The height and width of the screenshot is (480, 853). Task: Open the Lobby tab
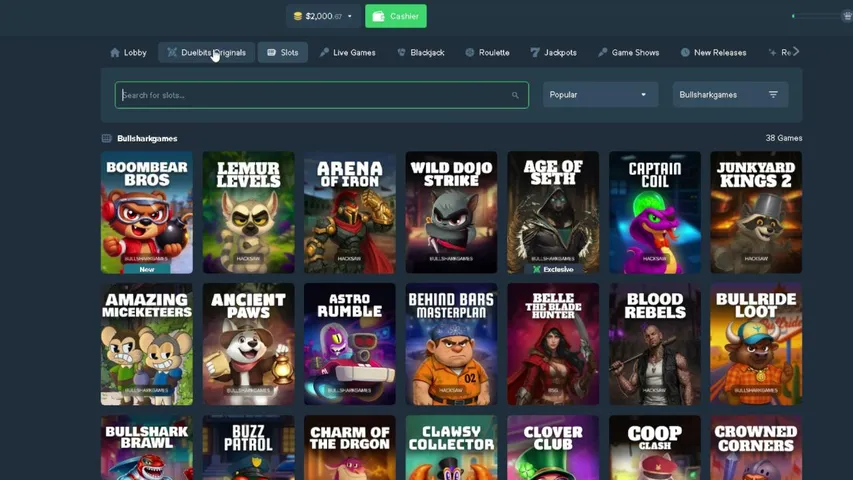pos(128,53)
